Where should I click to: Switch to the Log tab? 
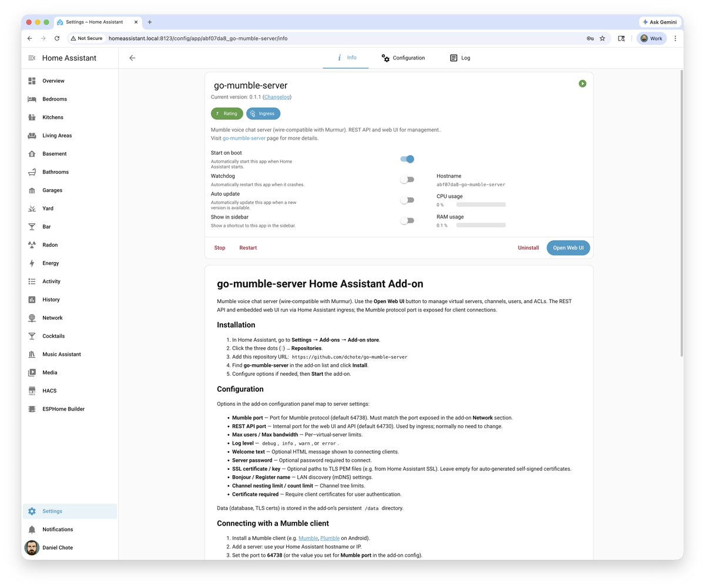[460, 58]
